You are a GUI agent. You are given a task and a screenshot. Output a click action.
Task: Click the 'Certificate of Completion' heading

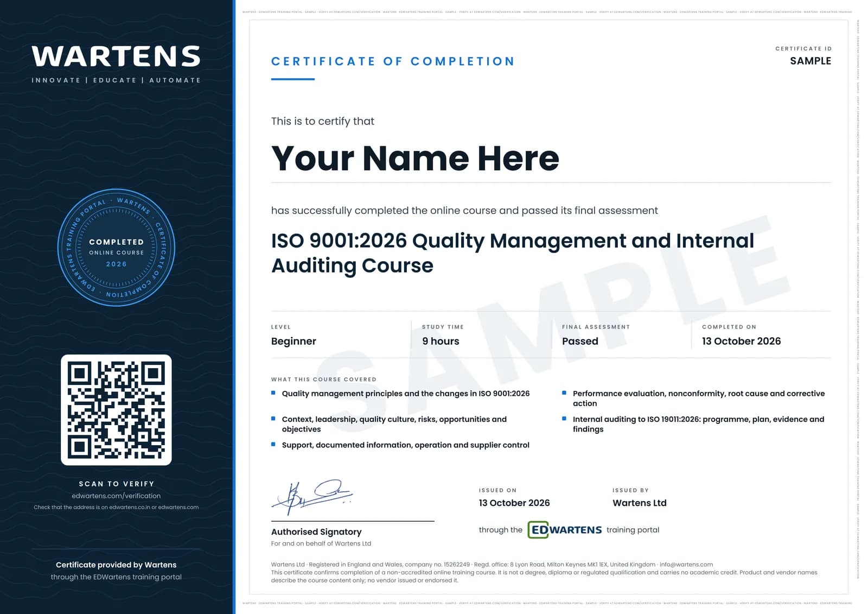tap(393, 61)
